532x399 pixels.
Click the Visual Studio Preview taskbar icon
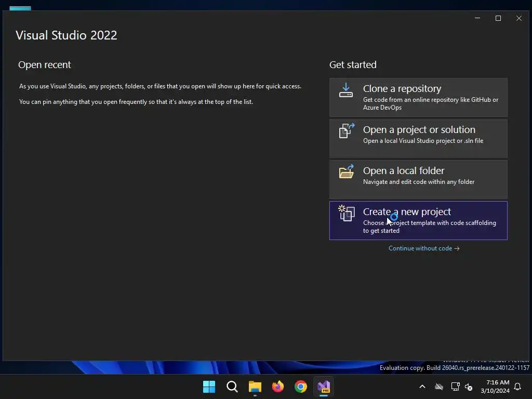pyautogui.click(x=324, y=387)
